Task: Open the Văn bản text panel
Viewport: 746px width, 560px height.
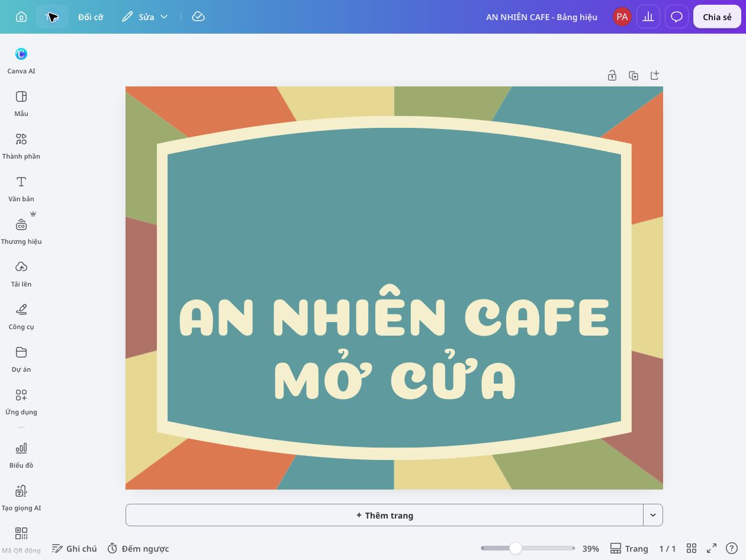Action: point(21,189)
